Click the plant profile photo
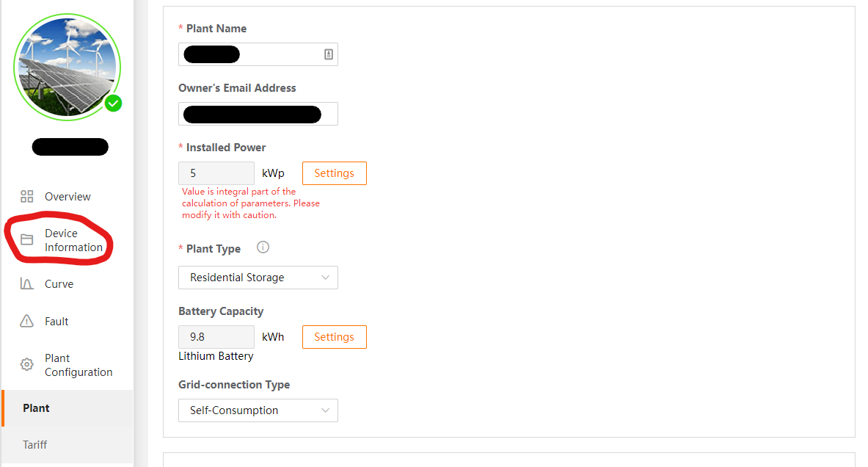Viewport: 868px width, 467px height. 67,67
